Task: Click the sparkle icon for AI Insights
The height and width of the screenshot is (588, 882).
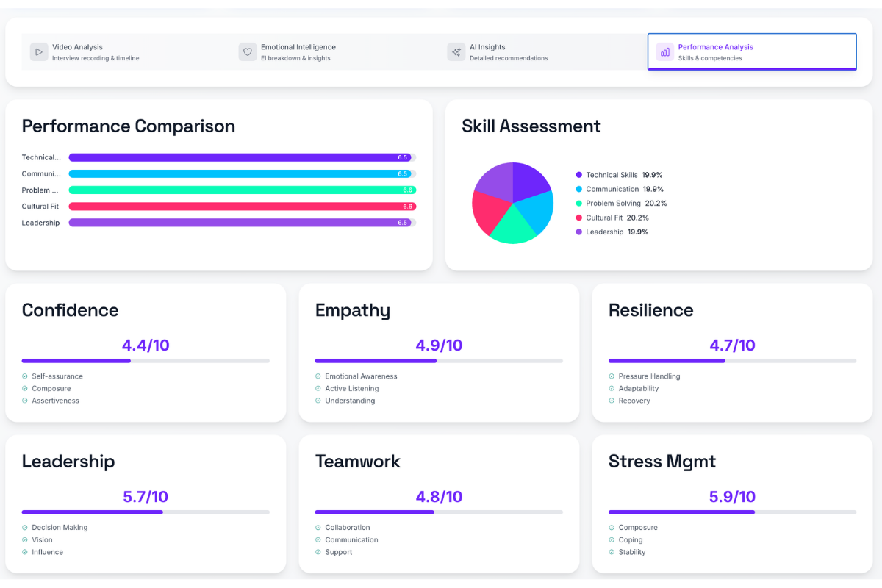Action: pos(456,51)
